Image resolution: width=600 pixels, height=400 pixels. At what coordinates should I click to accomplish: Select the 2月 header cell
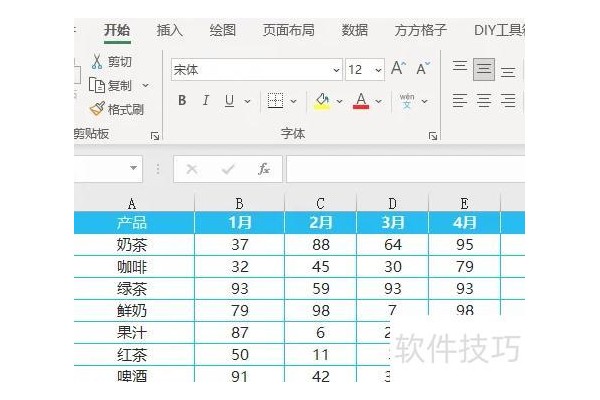pos(321,222)
